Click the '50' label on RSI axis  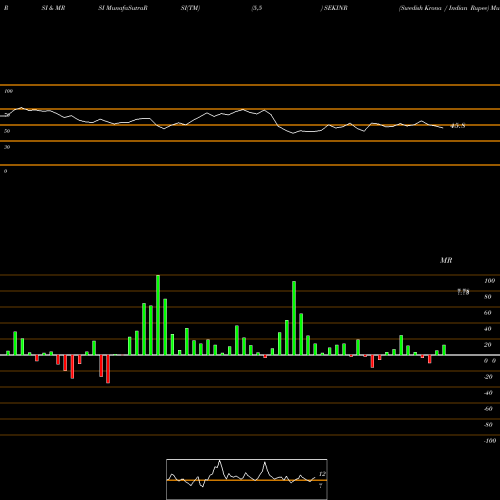(7, 131)
